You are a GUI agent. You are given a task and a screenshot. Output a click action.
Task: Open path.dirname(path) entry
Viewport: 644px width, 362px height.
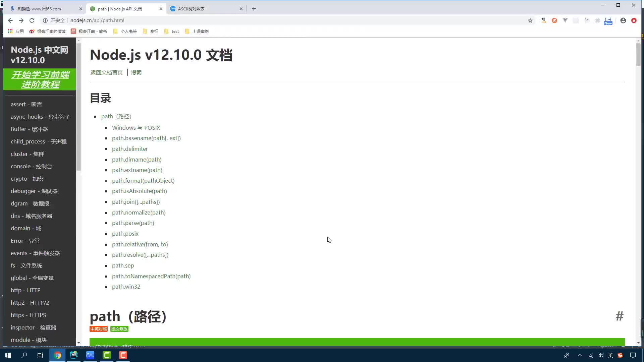(137, 160)
